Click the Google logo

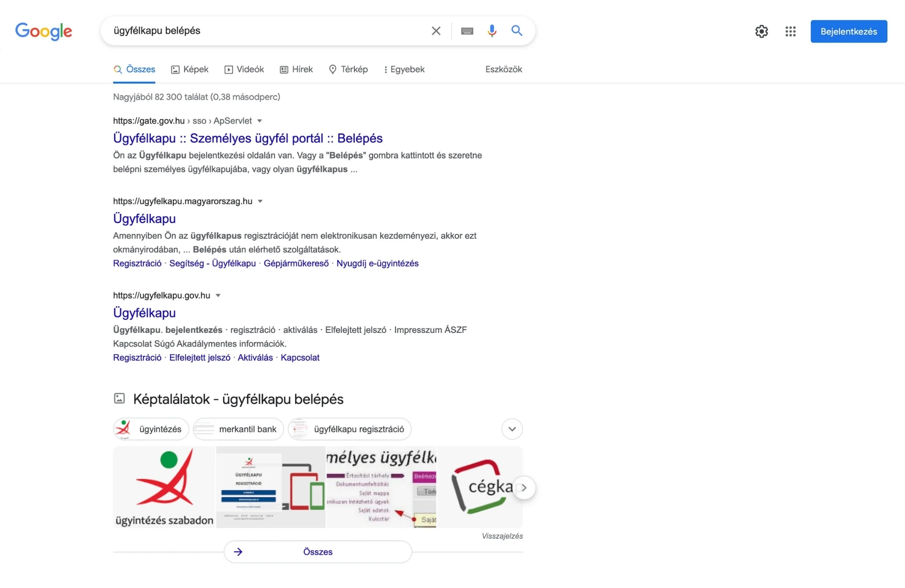(43, 31)
